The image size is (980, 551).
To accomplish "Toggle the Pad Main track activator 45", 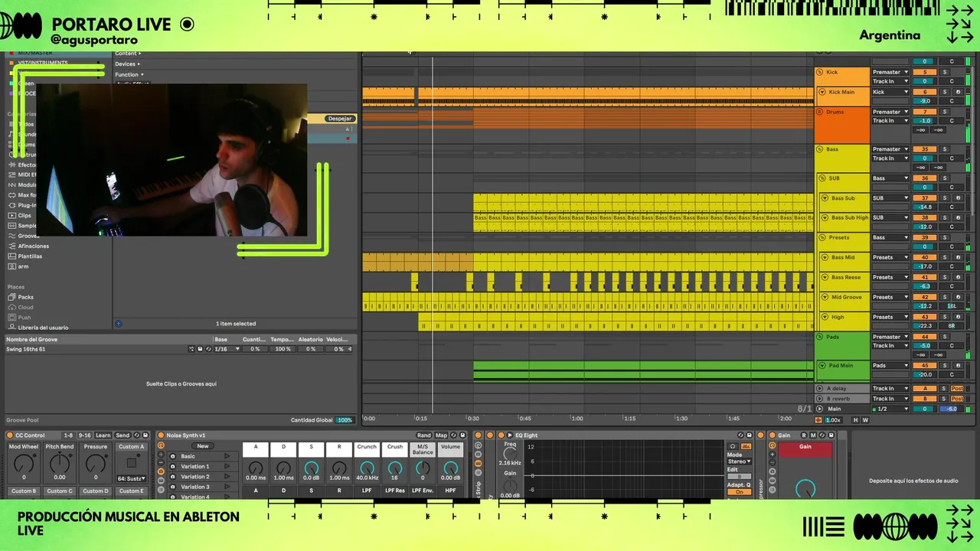I will pyautogui.click(x=925, y=365).
